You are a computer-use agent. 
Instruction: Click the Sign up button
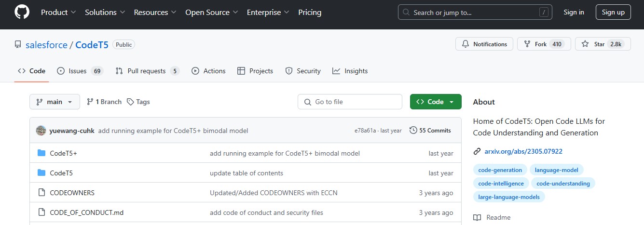[613, 13]
